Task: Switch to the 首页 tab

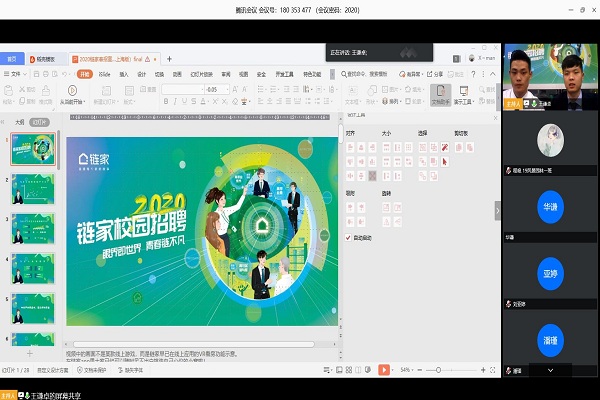Action: pyautogui.click(x=12, y=59)
